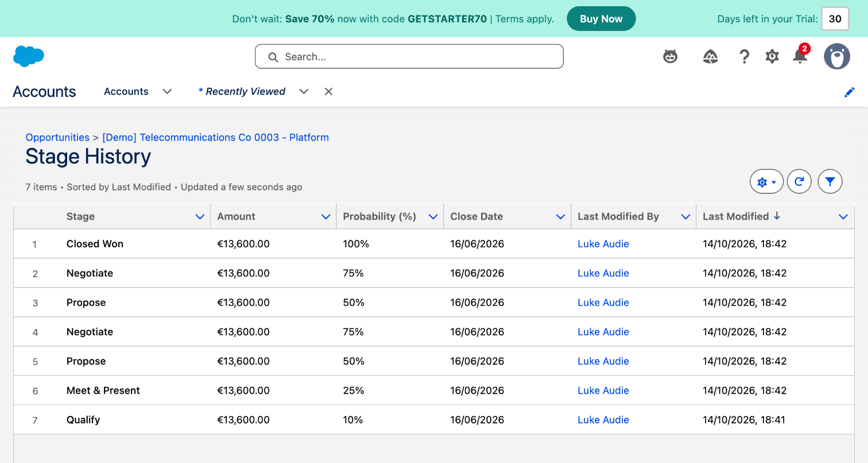Open Telecommunications Co 0003 - Platform breadcrumb
This screenshot has height=463, width=868.
click(215, 138)
